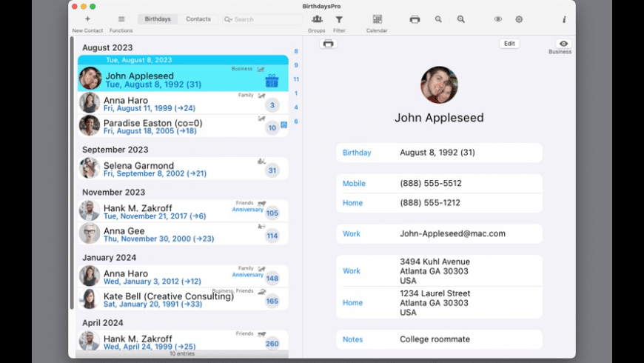Click Kate Bell's avatar thumbnail
644x363 pixels.
[x=89, y=299]
